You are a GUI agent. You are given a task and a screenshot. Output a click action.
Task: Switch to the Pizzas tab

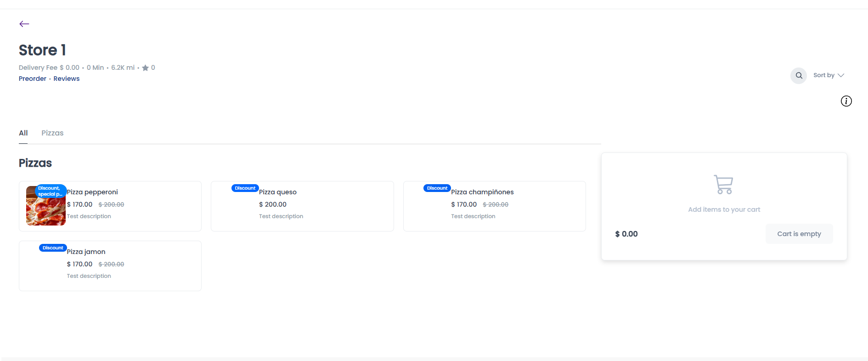point(52,133)
